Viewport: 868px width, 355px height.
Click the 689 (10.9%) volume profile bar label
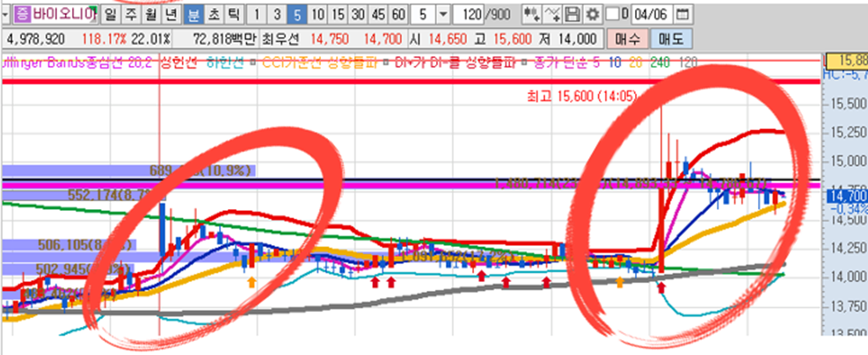(x=201, y=170)
